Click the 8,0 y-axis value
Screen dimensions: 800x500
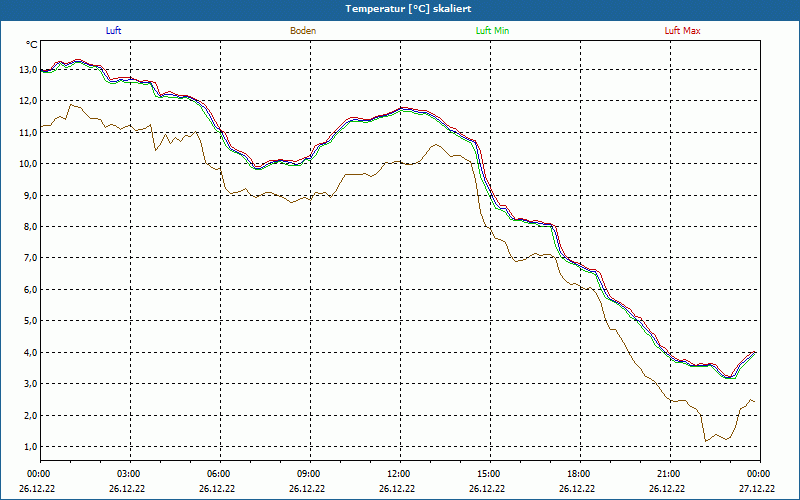click(x=30, y=227)
